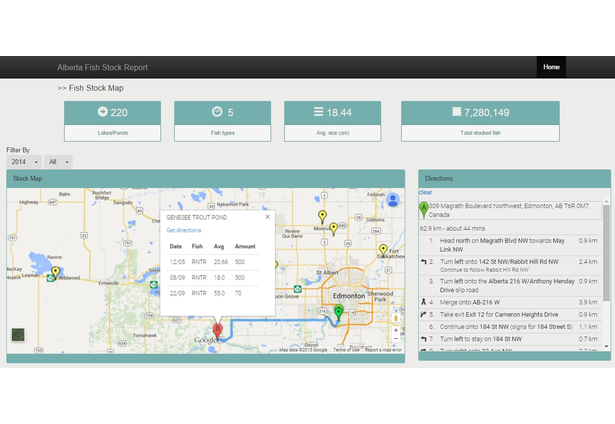Screen dimensions: 615x424
Task: Click the Get directions link
Action: pos(184,230)
